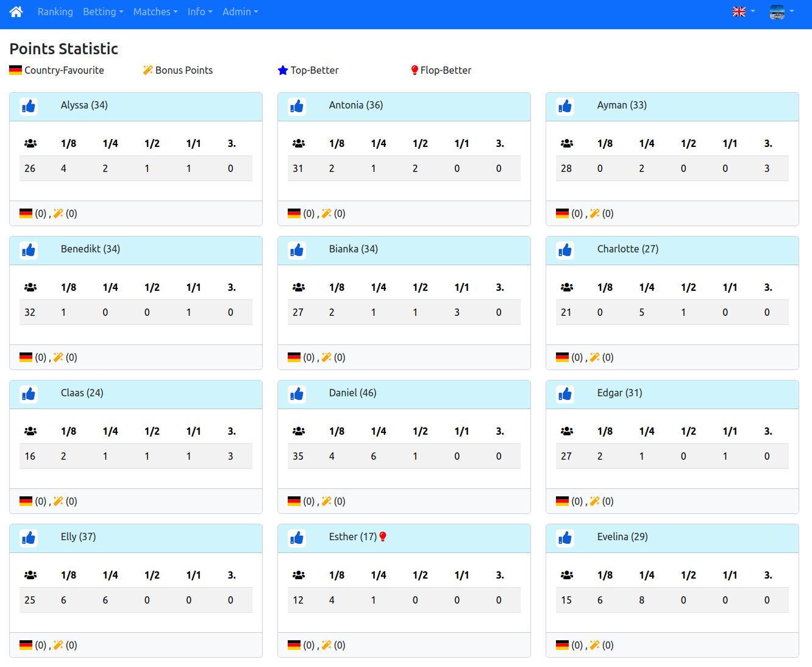Select the name Elly (37)
Viewport: 812px width, 667px height.
79,537
